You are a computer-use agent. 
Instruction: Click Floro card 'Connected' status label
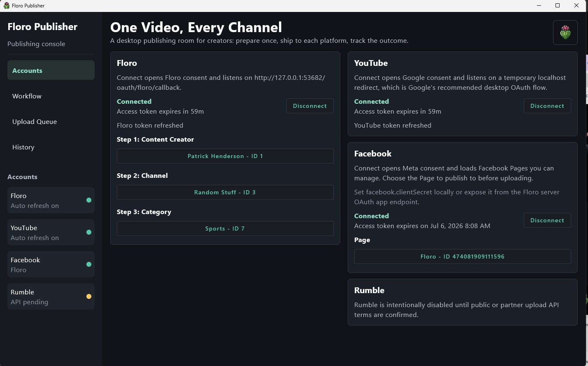(134, 101)
